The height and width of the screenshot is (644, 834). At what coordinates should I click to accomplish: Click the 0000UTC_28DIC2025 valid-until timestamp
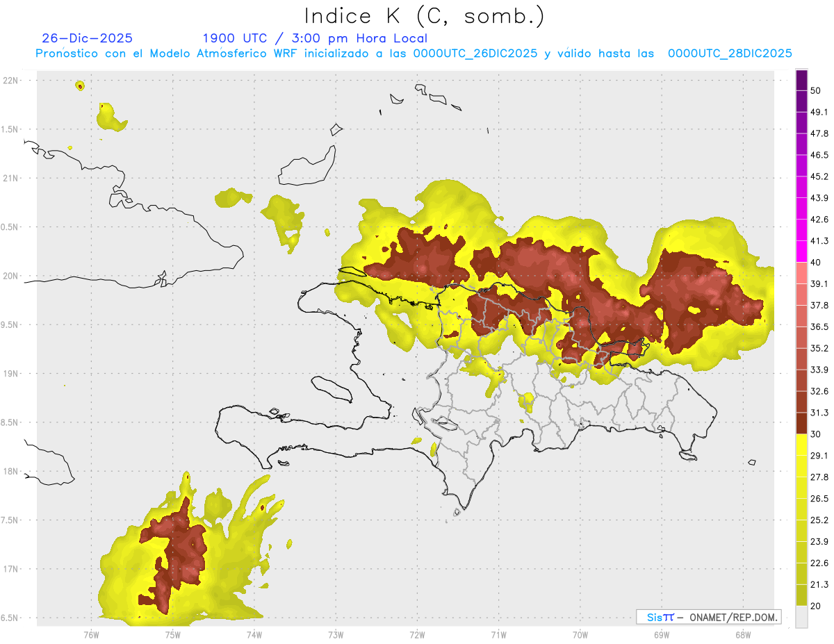[730, 53]
